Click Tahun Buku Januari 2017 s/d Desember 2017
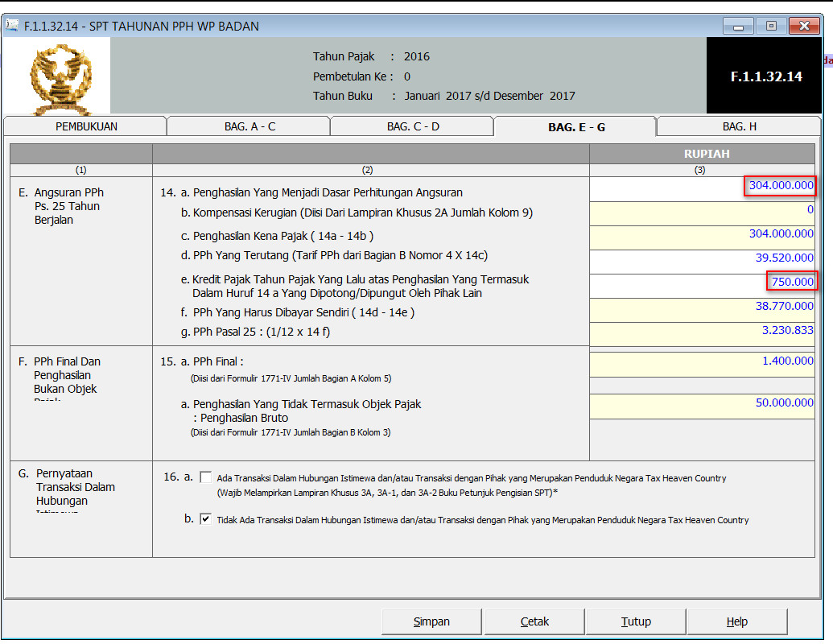 (x=490, y=96)
